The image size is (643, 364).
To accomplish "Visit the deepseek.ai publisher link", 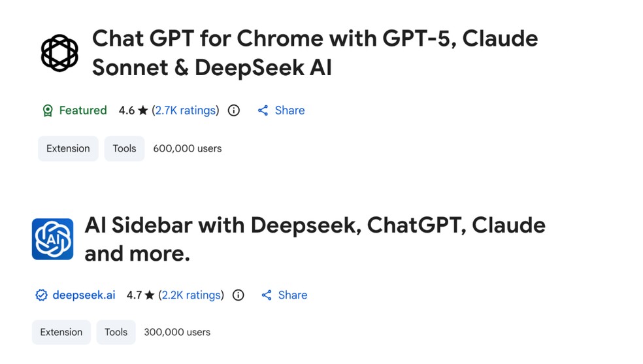I will [84, 295].
